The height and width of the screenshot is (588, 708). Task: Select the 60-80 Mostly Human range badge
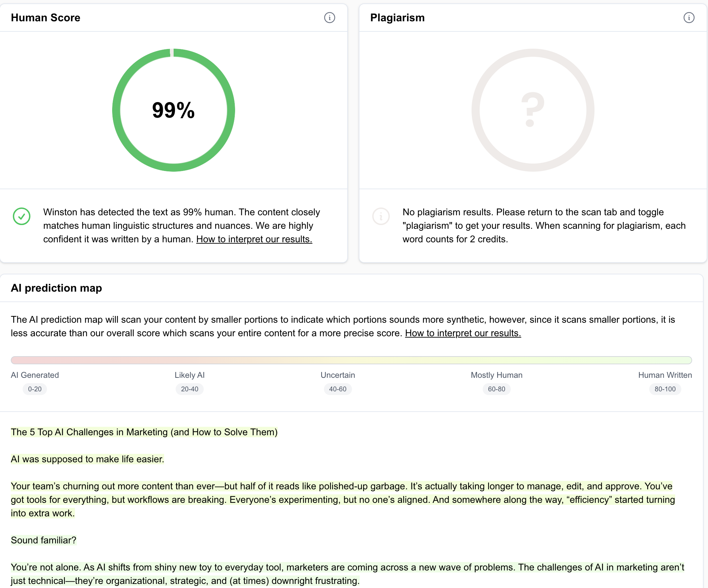(497, 389)
